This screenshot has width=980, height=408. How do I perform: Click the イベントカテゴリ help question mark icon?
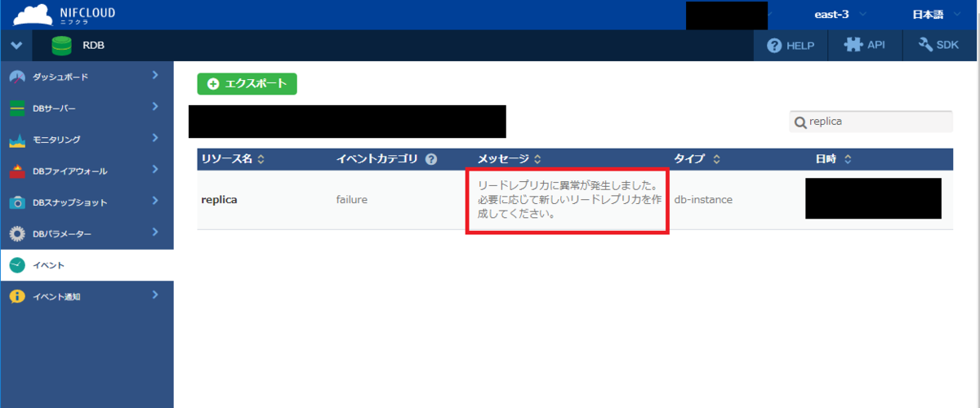pyautogui.click(x=431, y=159)
